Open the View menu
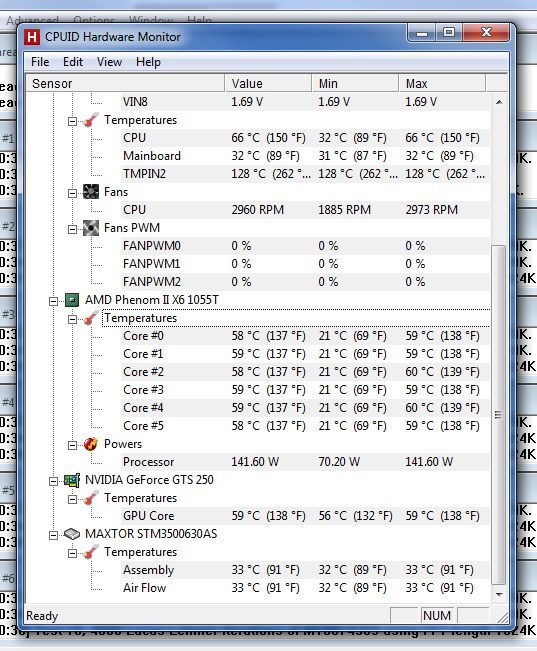537x651 pixels. point(109,62)
